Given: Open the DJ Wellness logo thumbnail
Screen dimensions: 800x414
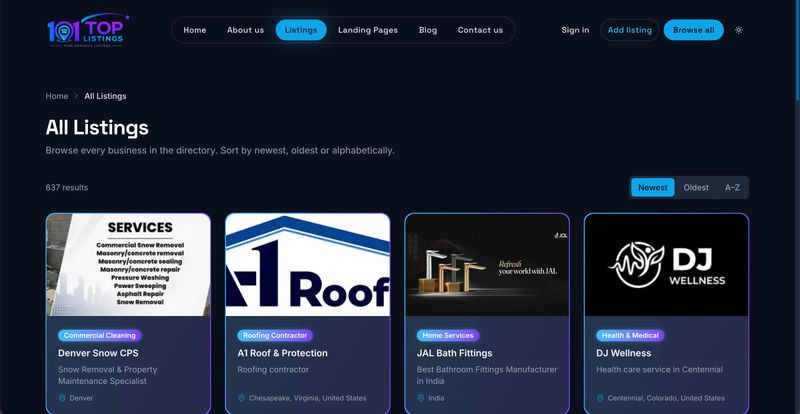Looking at the screenshot, I should click(666, 265).
